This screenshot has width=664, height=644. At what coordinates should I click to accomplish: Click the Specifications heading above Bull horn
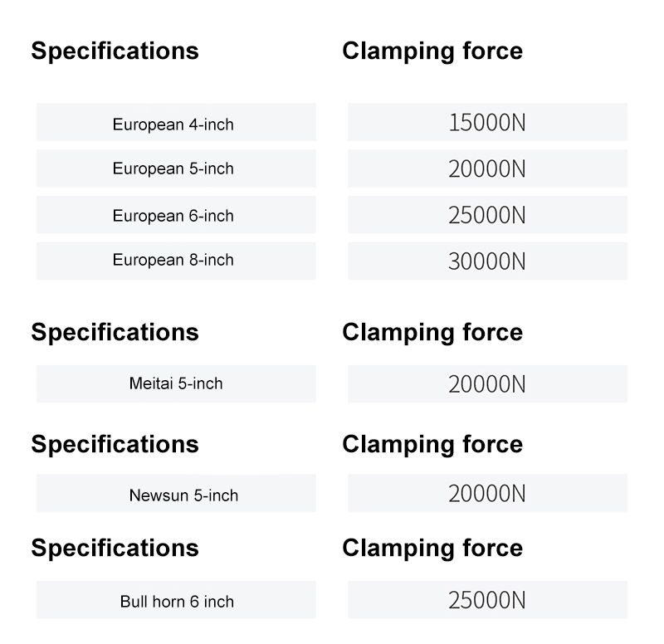click(115, 548)
